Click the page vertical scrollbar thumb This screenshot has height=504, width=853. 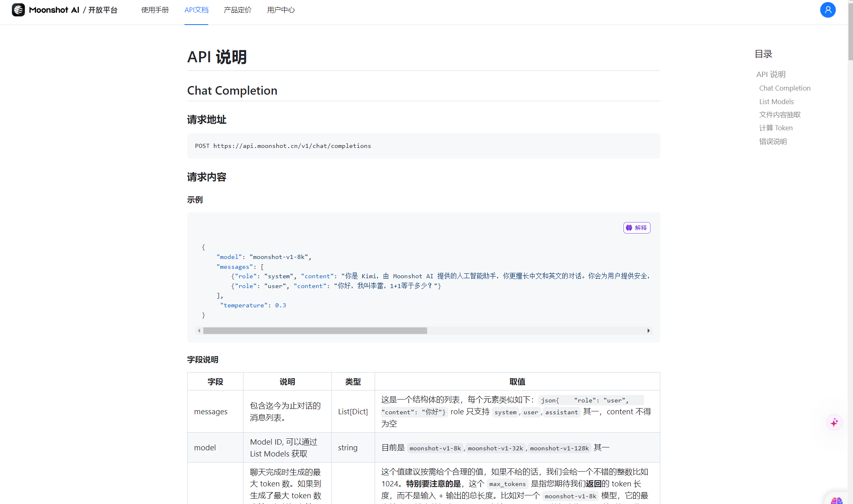850,31
